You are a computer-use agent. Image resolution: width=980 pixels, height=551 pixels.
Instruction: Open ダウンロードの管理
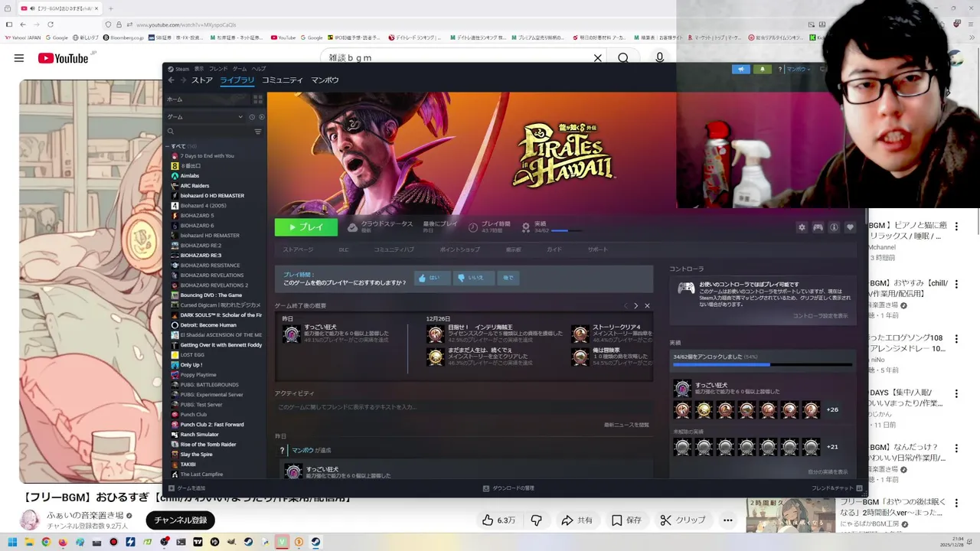(x=508, y=488)
